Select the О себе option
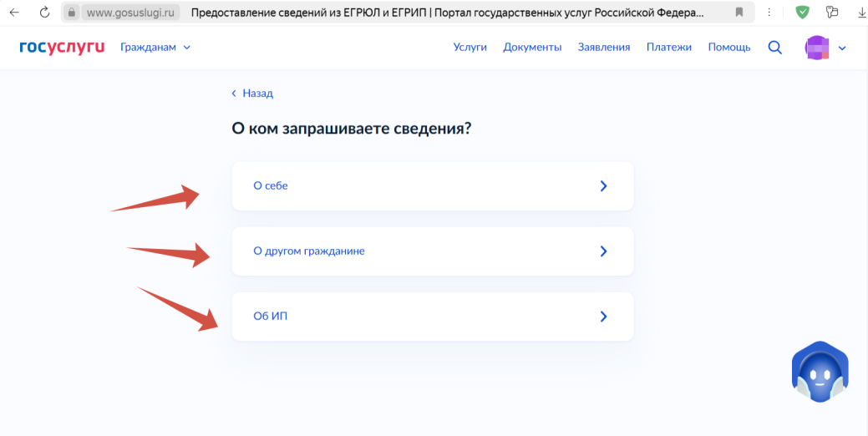This screenshot has height=436, width=868. (x=432, y=186)
